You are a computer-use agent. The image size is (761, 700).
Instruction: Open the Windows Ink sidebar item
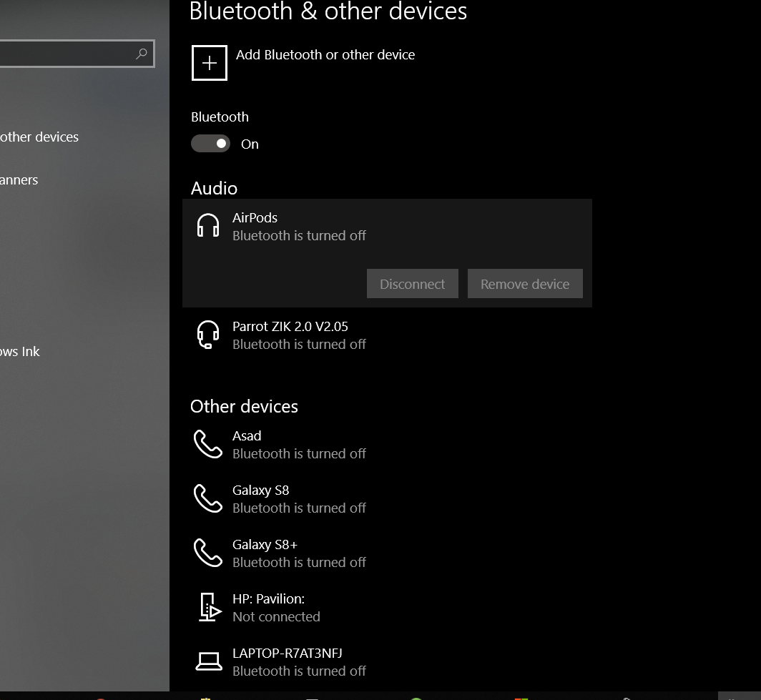[x=20, y=352]
